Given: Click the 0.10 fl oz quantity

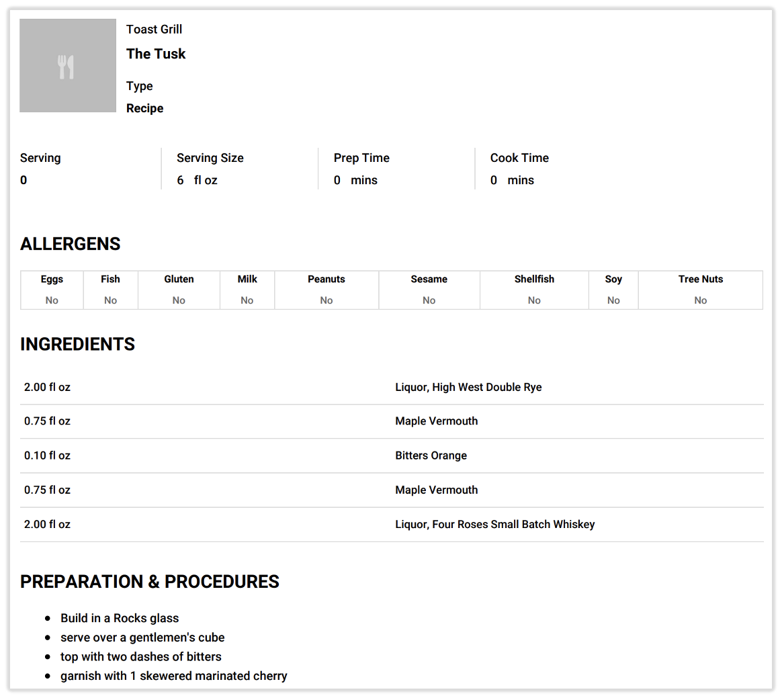Looking at the screenshot, I should pos(47,455).
